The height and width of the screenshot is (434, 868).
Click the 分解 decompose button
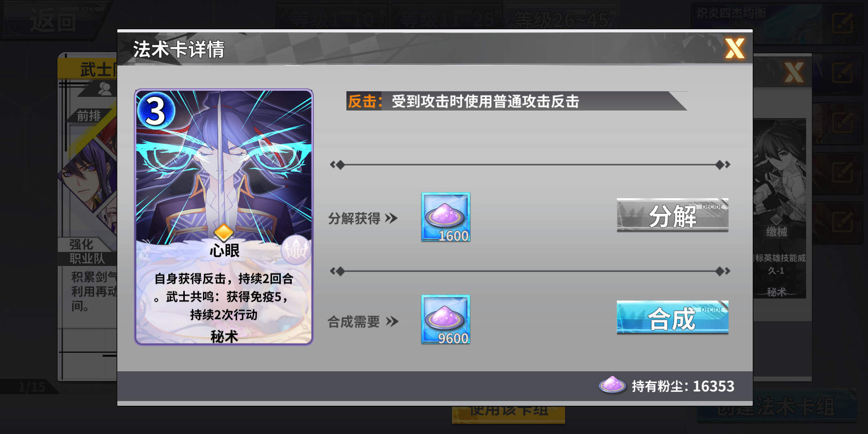672,215
